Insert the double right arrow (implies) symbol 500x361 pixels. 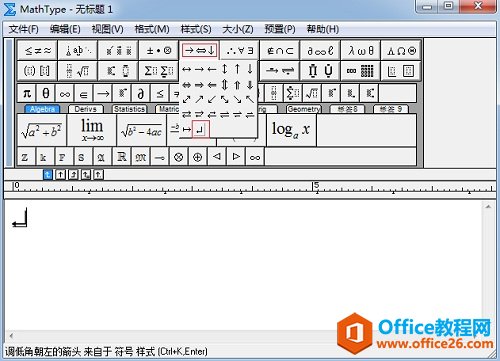point(199,85)
